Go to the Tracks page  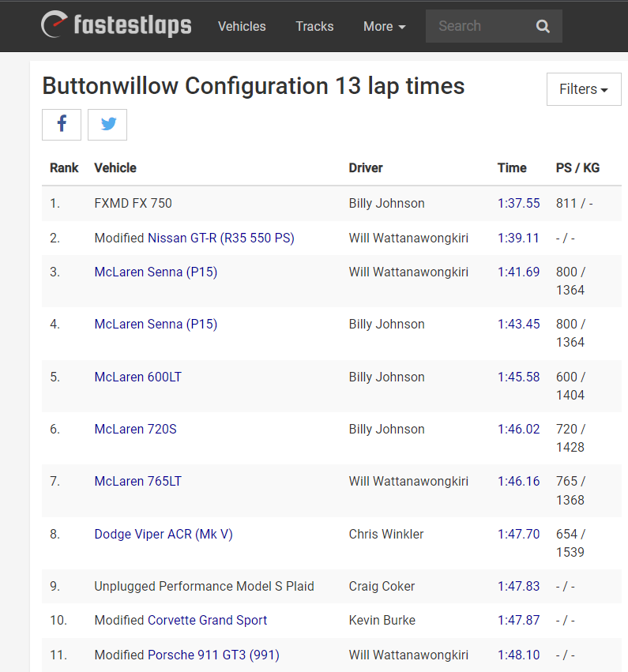[x=314, y=26]
